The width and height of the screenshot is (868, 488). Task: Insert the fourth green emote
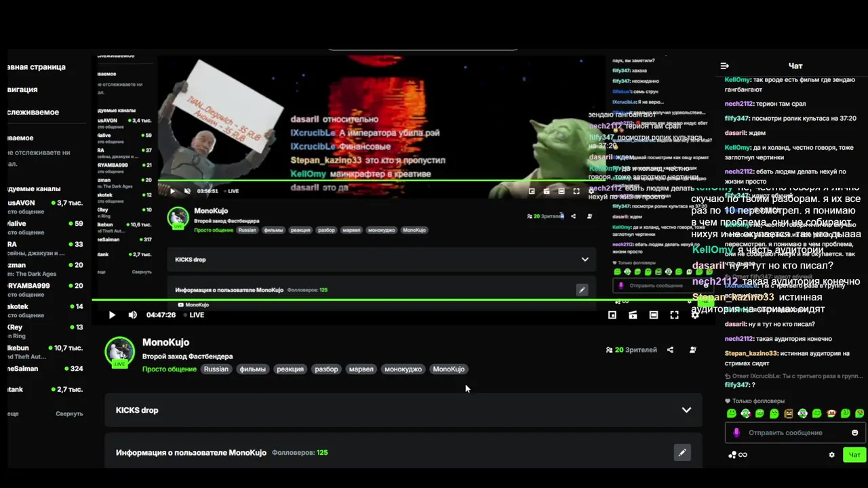click(774, 413)
